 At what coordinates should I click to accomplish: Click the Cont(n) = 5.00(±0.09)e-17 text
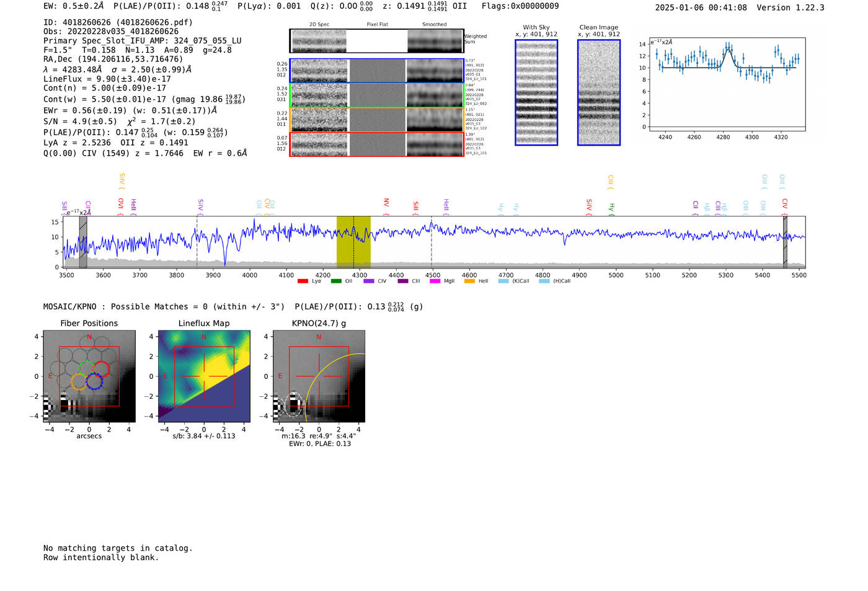tap(105, 88)
